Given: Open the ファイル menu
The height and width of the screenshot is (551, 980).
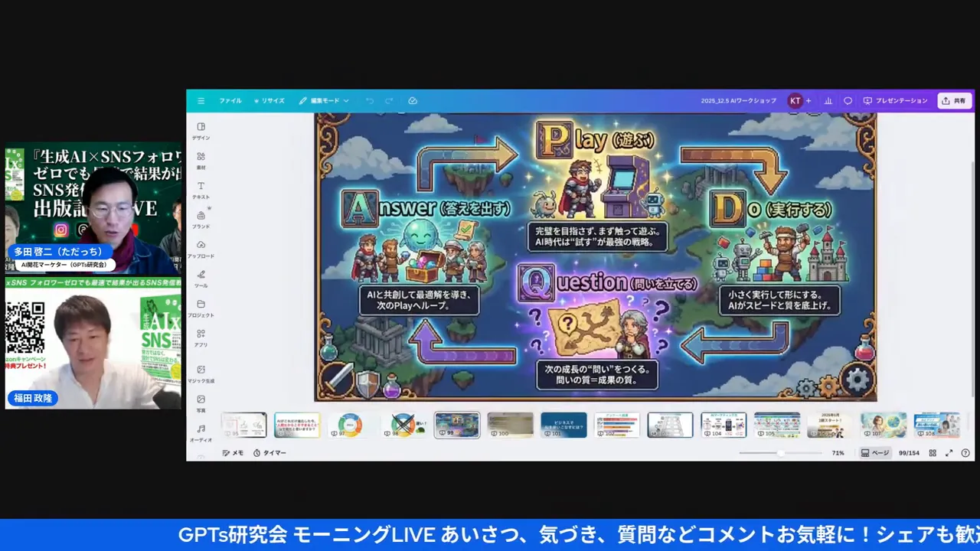Looking at the screenshot, I should click(x=230, y=100).
